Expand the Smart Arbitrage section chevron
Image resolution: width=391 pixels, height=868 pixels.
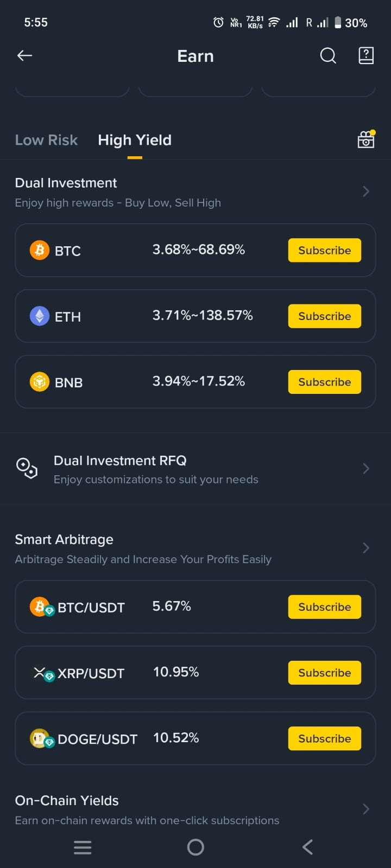366,548
